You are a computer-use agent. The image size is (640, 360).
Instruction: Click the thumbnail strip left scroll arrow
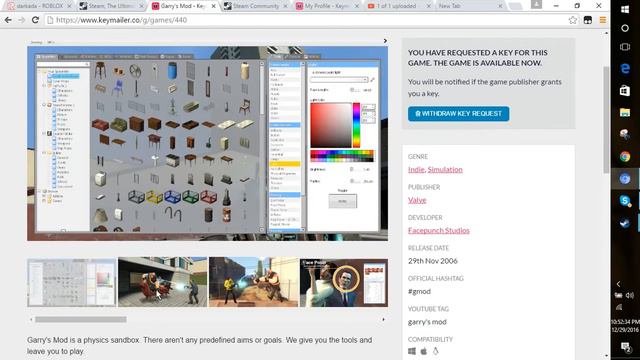[31, 320]
